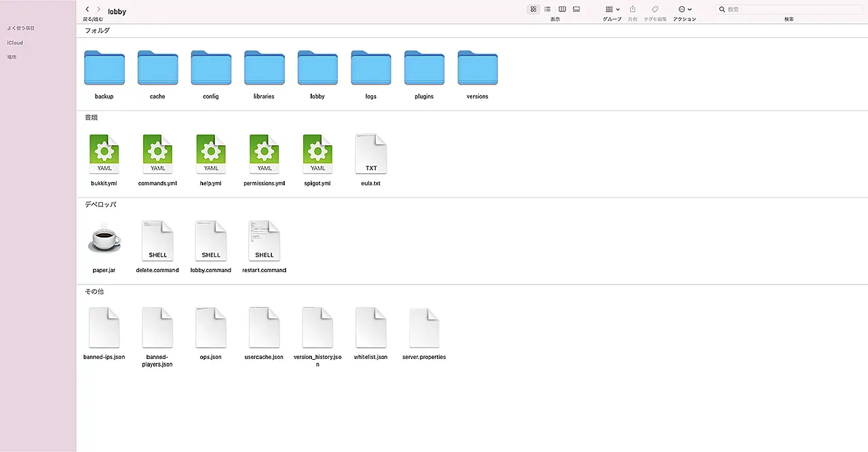Click the Share (共有) toolbar icon

pos(633,10)
